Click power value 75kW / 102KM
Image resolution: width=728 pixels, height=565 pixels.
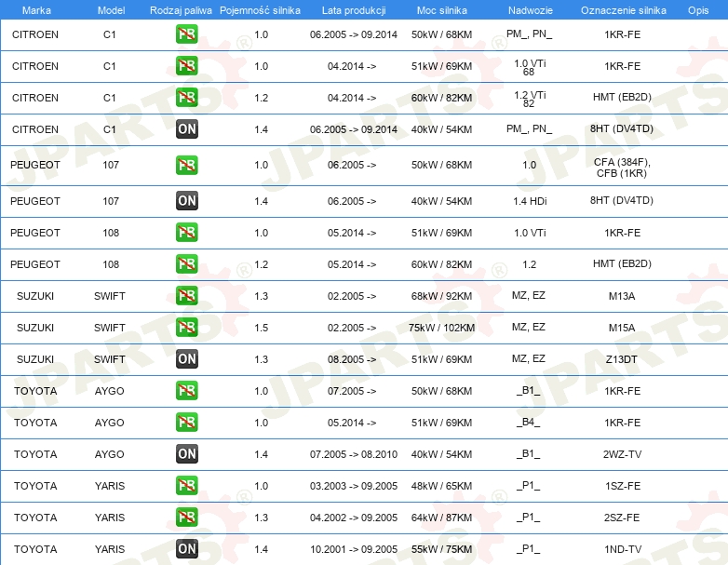(441, 328)
